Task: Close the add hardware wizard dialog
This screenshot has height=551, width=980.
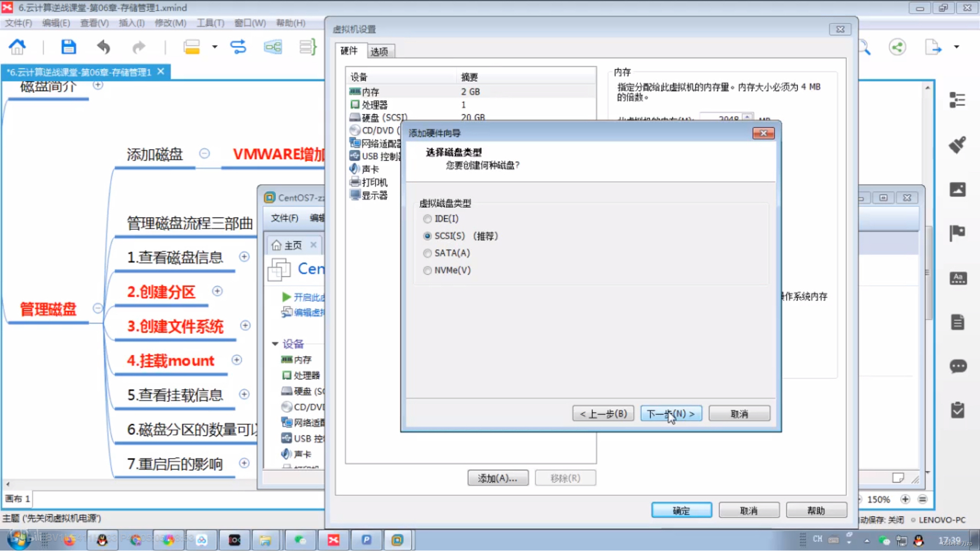Action: click(x=763, y=133)
